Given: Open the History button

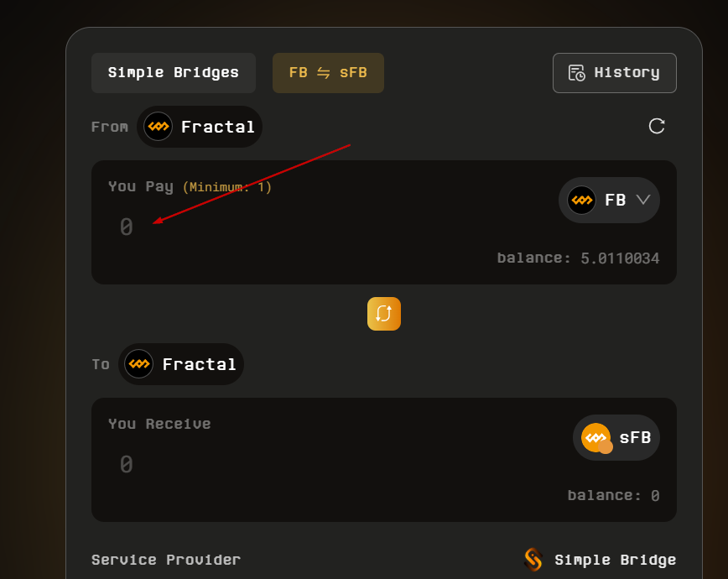Looking at the screenshot, I should 615,73.
